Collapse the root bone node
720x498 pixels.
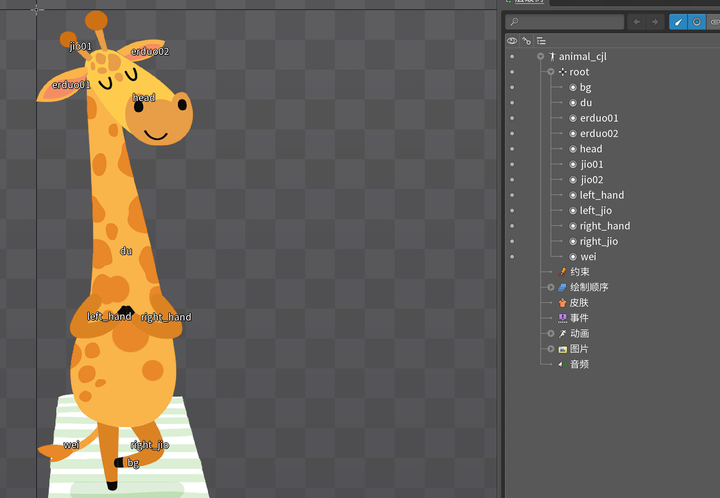(550, 72)
